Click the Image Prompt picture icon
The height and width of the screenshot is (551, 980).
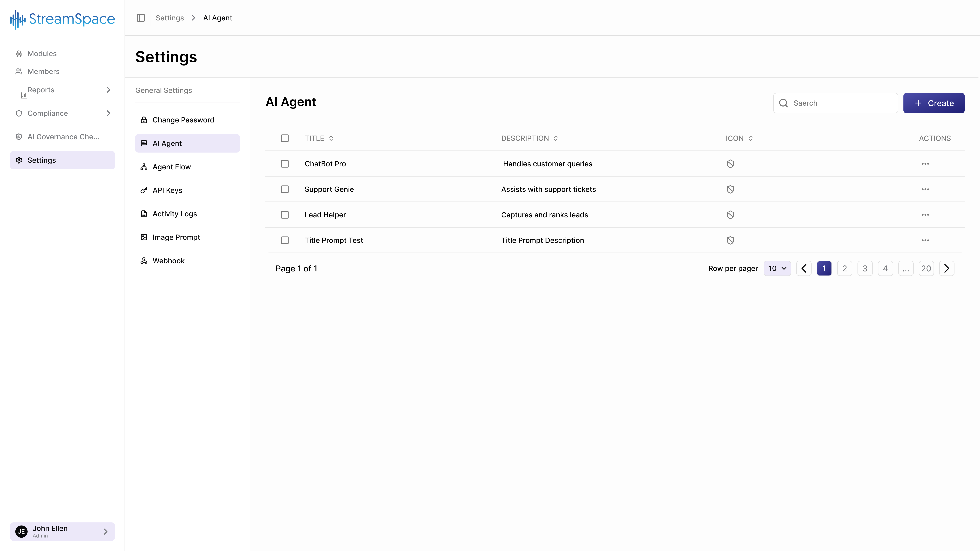click(144, 237)
